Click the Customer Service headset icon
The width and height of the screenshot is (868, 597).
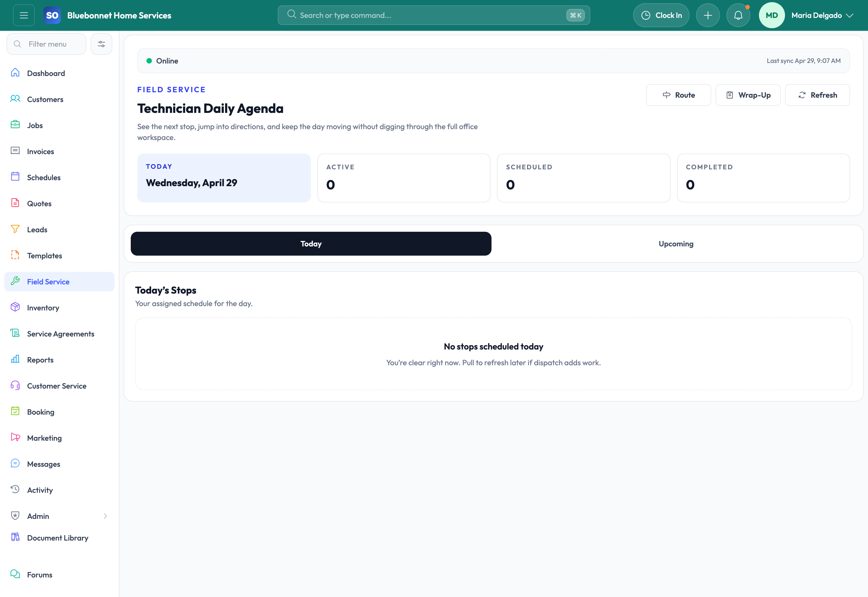pyautogui.click(x=15, y=385)
